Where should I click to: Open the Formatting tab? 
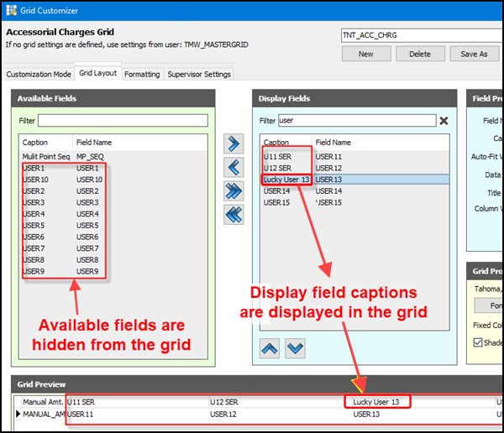point(142,74)
